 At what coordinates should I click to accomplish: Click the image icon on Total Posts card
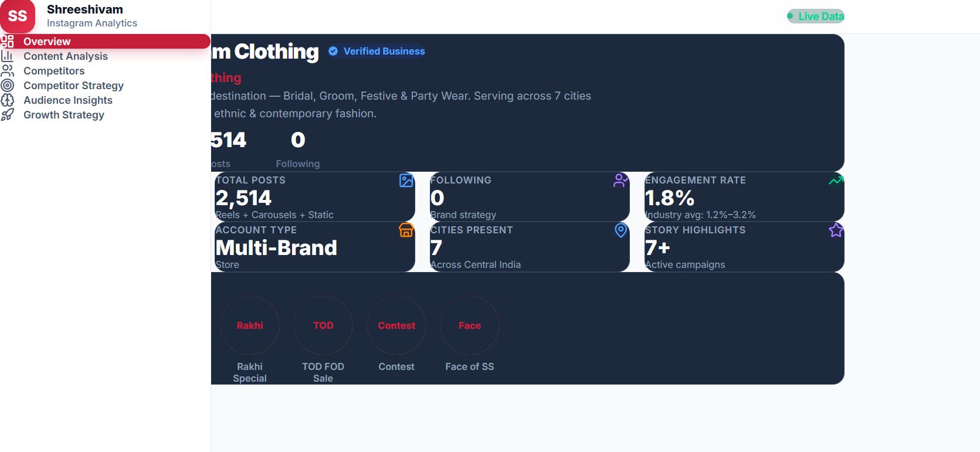point(406,181)
